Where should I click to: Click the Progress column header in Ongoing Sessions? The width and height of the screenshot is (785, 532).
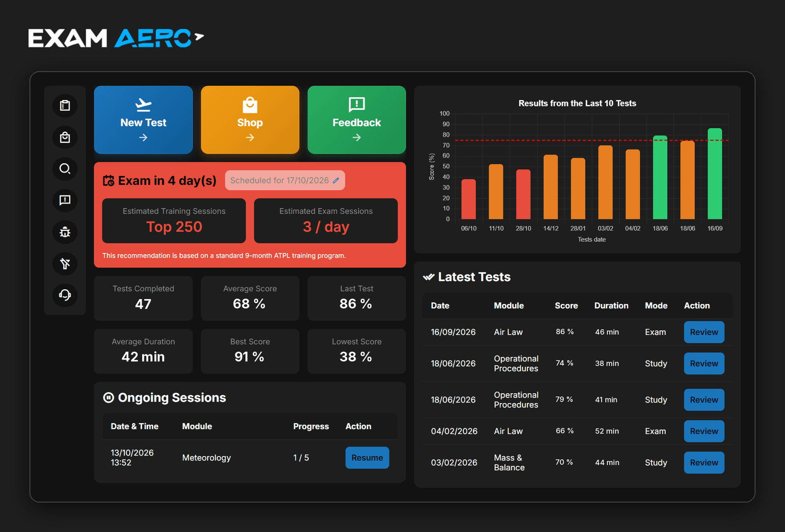(x=311, y=426)
